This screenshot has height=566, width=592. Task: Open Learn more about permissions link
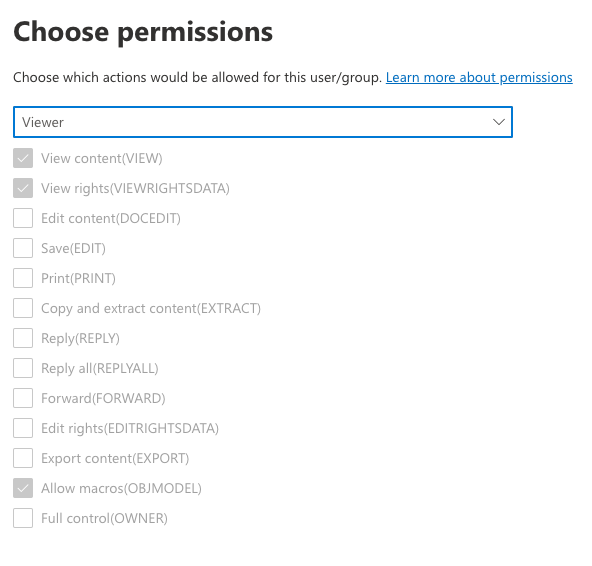479,77
